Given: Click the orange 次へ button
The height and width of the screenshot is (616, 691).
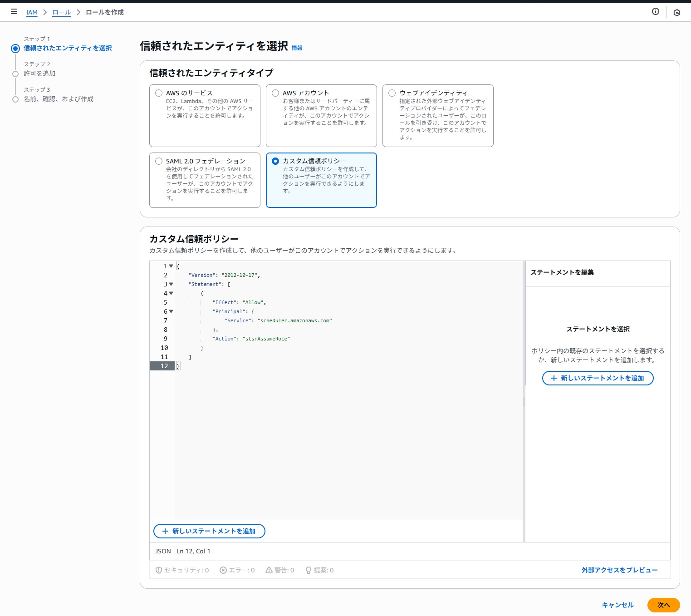Looking at the screenshot, I should tap(663, 605).
